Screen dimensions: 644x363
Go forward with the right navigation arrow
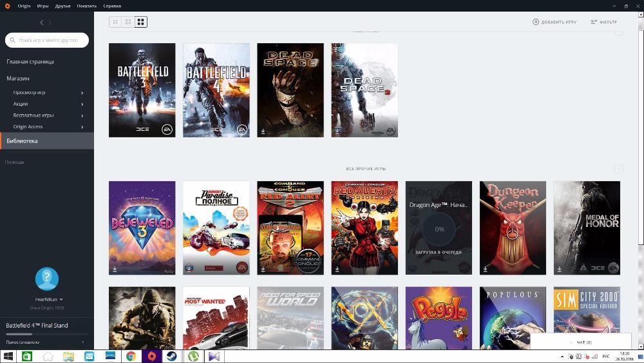coord(50,23)
